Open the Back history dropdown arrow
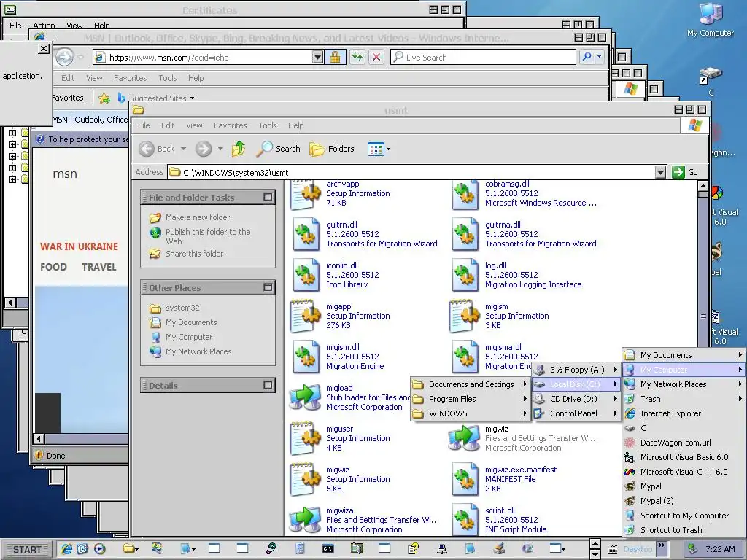The height and width of the screenshot is (560, 747). (183, 149)
